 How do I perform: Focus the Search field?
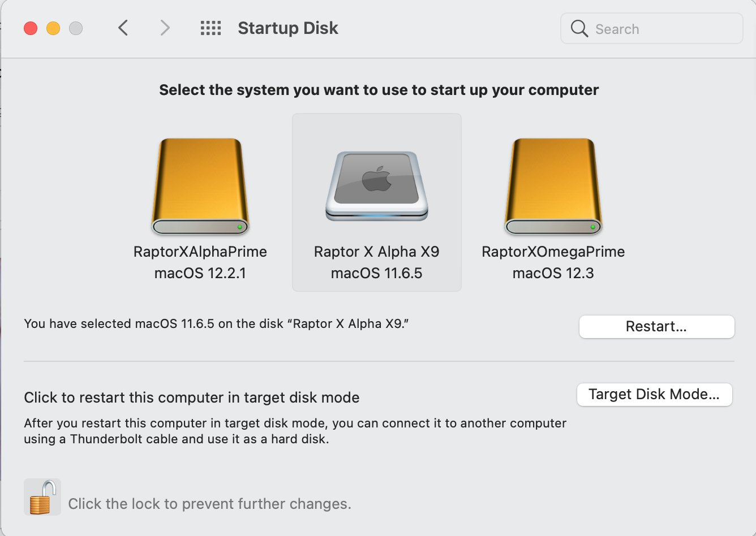[x=651, y=28]
